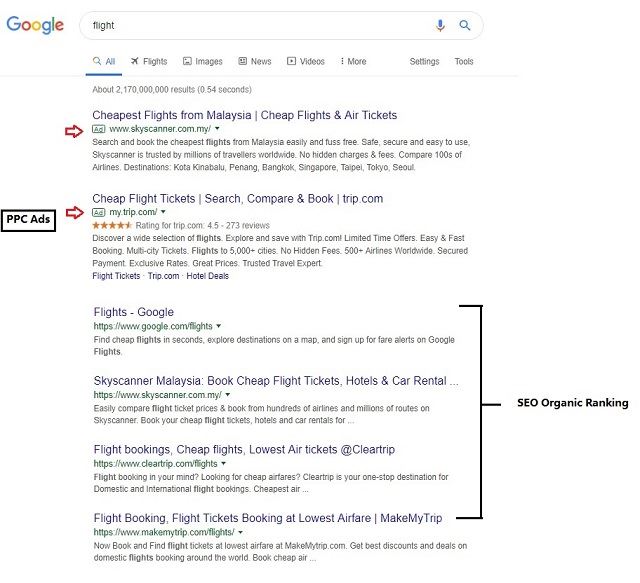640x583 pixels.
Task: Expand dropdown arrow next to google.com/flights URL
Action: [x=219, y=326]
